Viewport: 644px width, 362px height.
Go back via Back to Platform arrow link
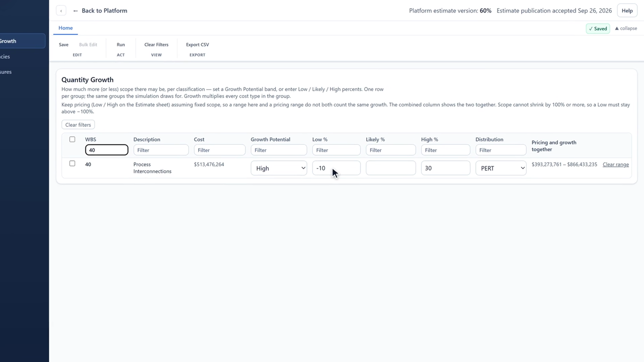pos(100,11)
